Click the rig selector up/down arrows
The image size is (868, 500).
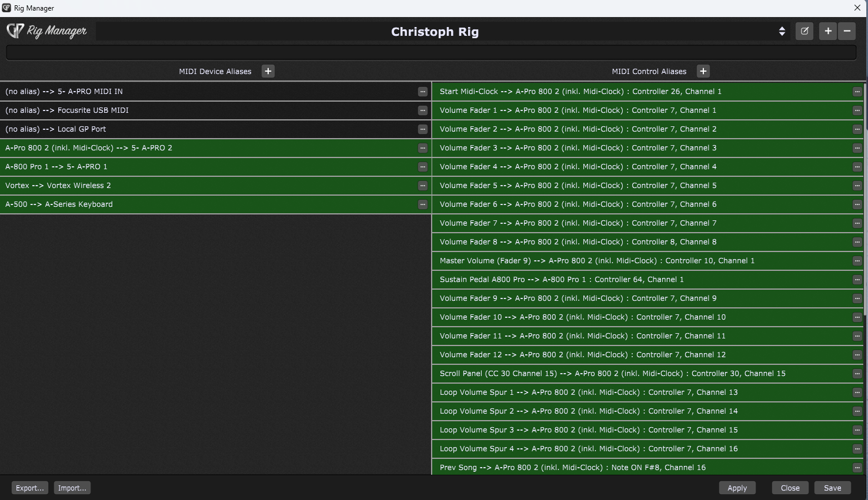coord(782,32)
